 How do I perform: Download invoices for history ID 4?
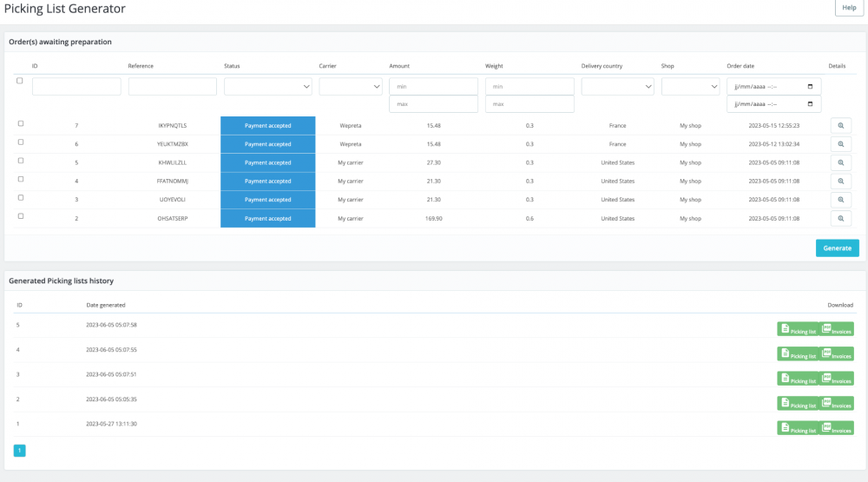click(x=836, y=353)
